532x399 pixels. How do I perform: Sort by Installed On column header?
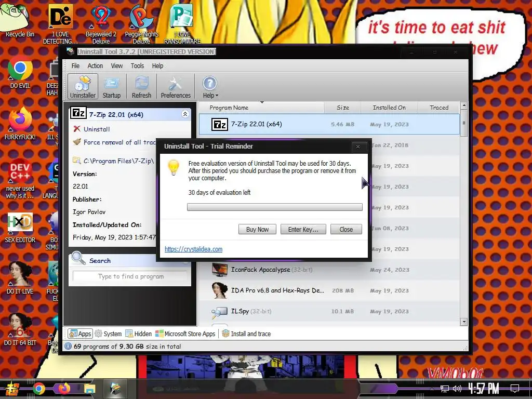(x=389, y=108)
